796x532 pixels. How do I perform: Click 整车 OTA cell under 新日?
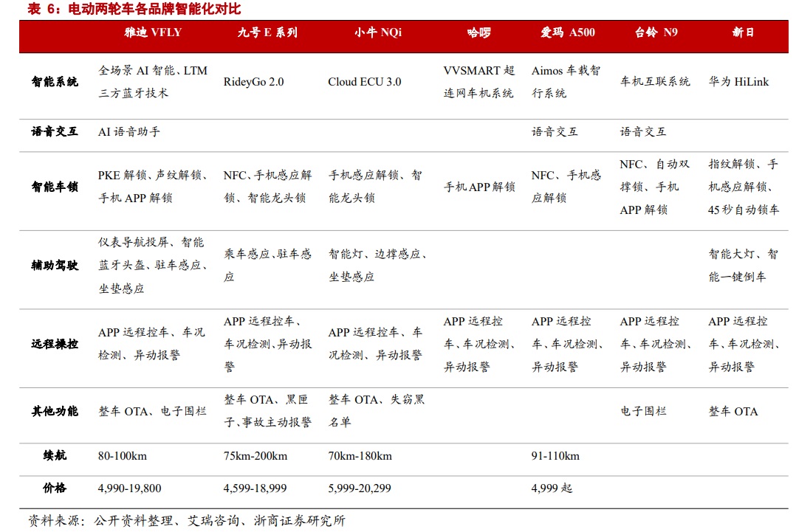tap(733, 411)
